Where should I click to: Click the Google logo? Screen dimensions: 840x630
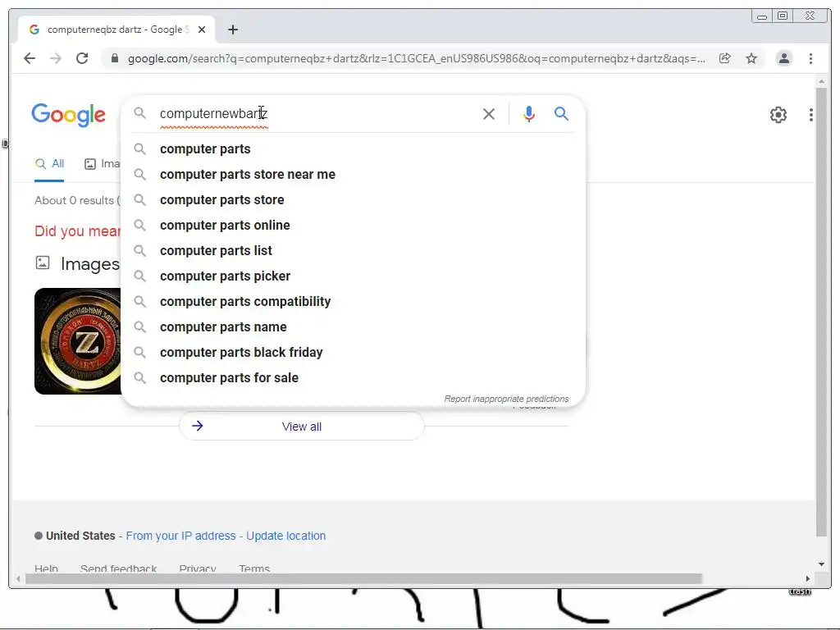[69, 115]
